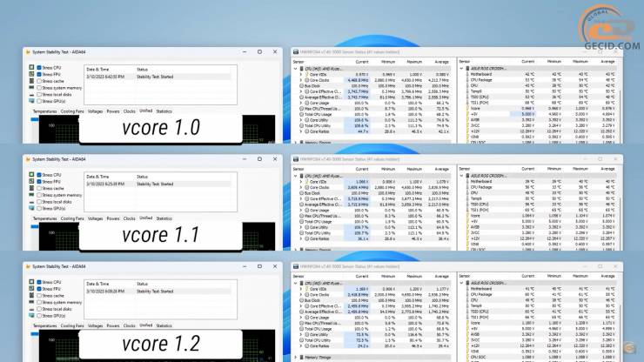Click the left-pane Current column header beside vcore 1.0

point(362,62)
